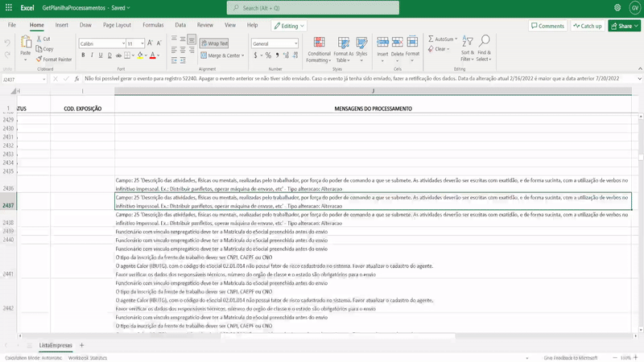Decrease the font size

pyautogui.click(x=159, y=43)
